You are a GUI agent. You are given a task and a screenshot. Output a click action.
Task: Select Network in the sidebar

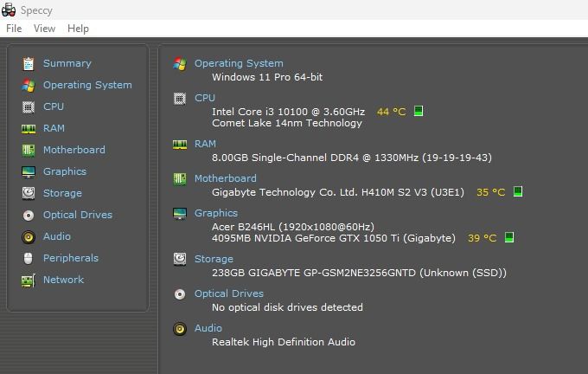[x=63, y=280]
